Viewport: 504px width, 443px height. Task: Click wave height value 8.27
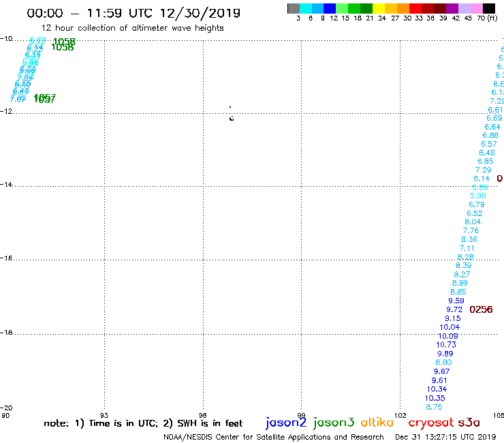point(462,275)
